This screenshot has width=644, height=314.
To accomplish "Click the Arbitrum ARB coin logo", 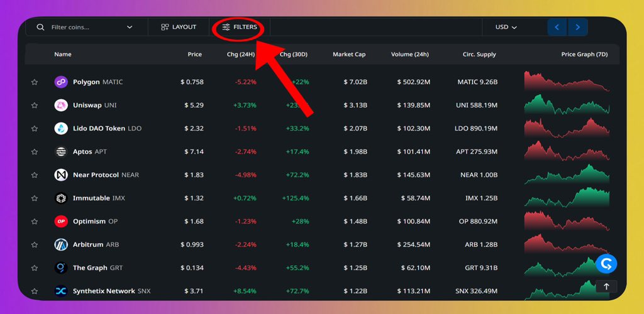I will pyautogui.click(x=61, y=245).
